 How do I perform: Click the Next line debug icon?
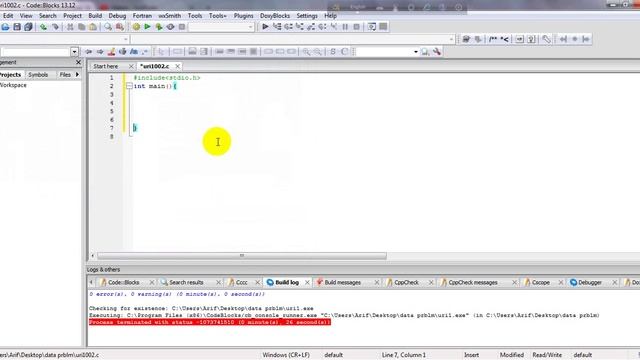point(288,27)
